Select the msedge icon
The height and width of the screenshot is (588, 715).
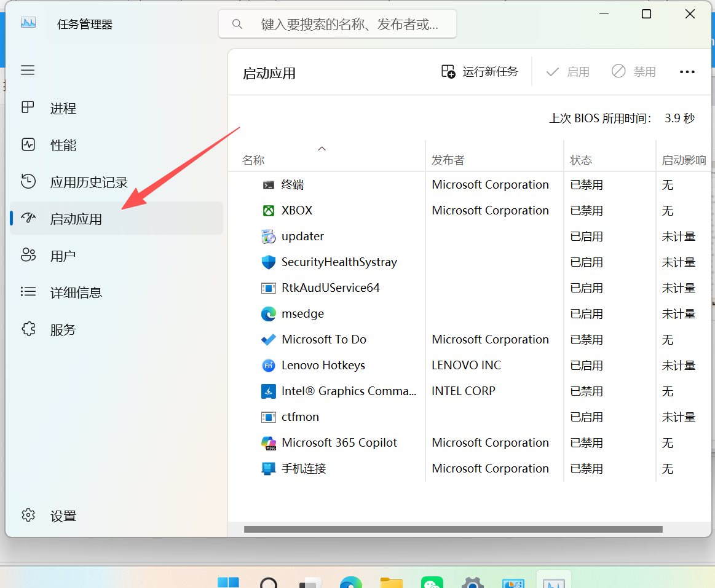point(269,313)
